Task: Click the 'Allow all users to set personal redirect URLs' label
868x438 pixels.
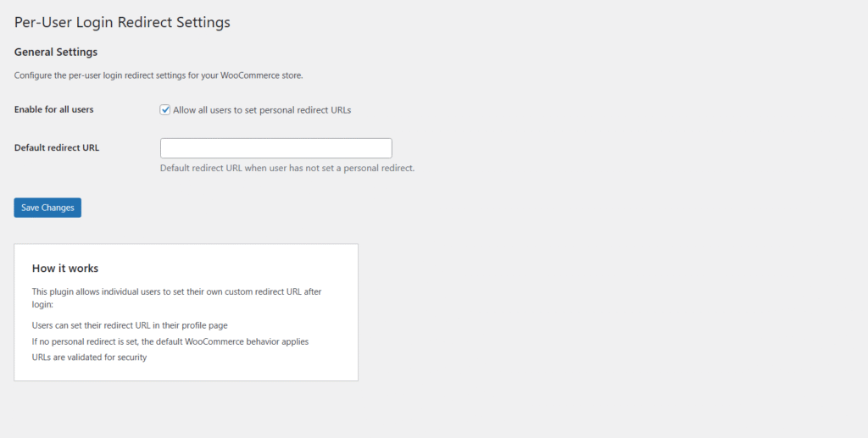Action: point(262,110)
